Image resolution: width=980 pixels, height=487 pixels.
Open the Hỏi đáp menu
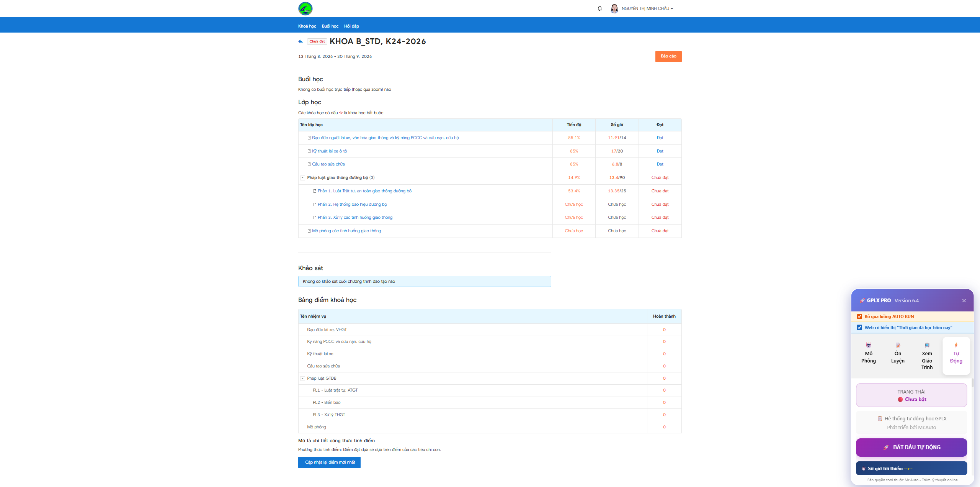[351, 26]
